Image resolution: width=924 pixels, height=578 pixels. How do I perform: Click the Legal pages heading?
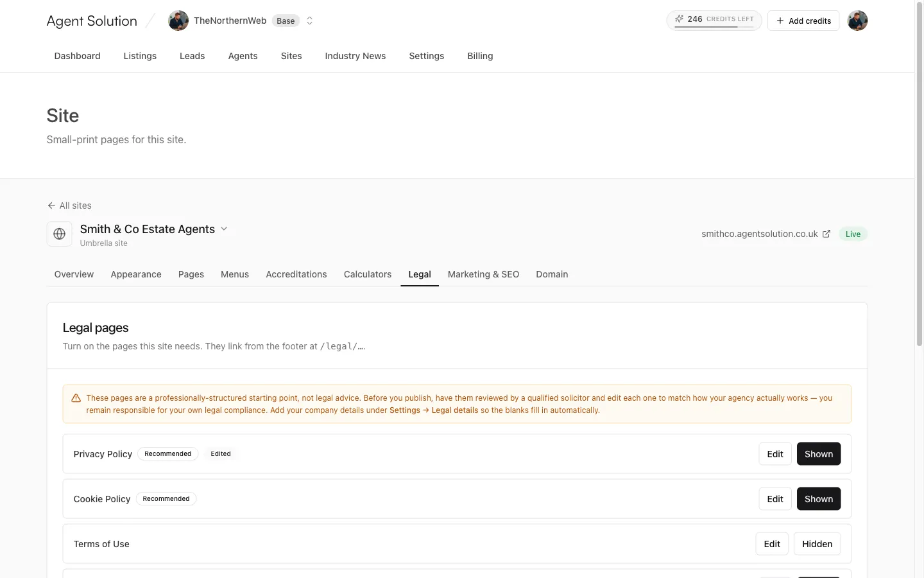(96, 328)
